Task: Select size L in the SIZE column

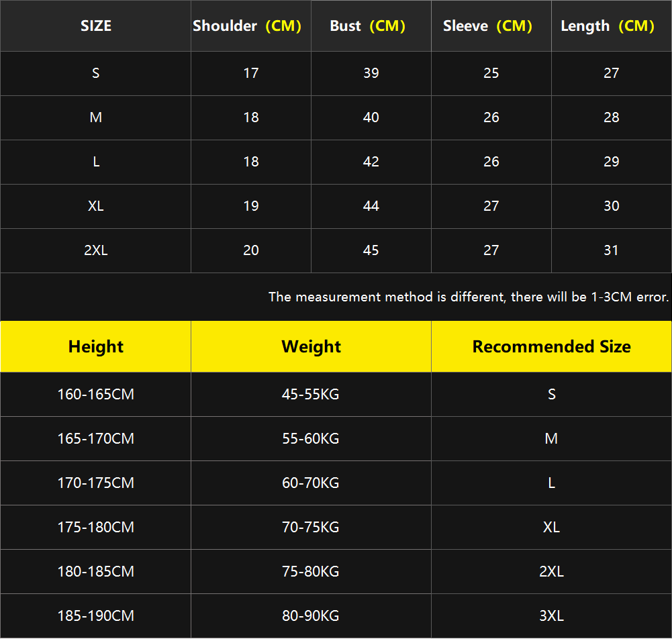Action: tap(96, 162)
